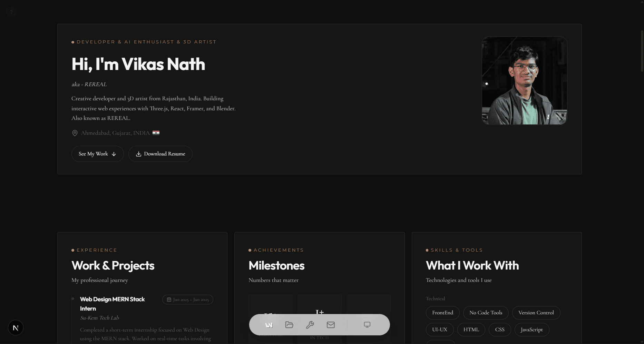Viewport: 644px width, 344px height.
Task: Click the Jun 2025 – Jun 2025 date badge
Action: pyautogui.click(x=188, y=300)
